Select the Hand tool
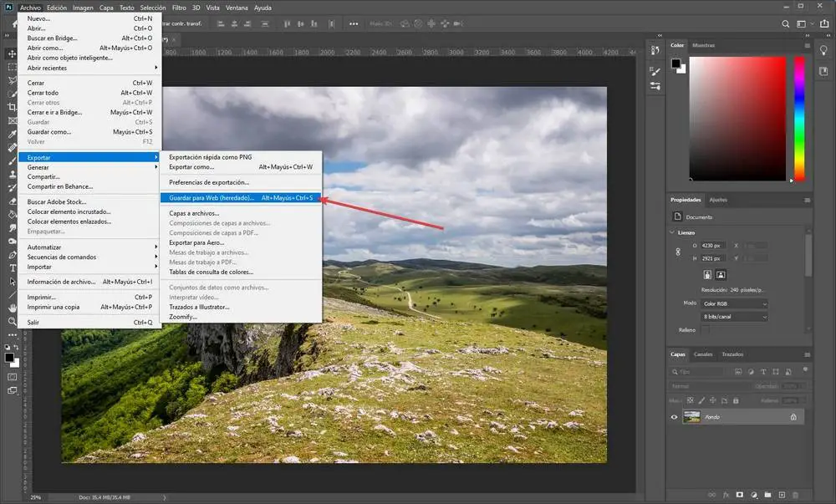This screenshot has width=836, height=504. coord(12,308)
